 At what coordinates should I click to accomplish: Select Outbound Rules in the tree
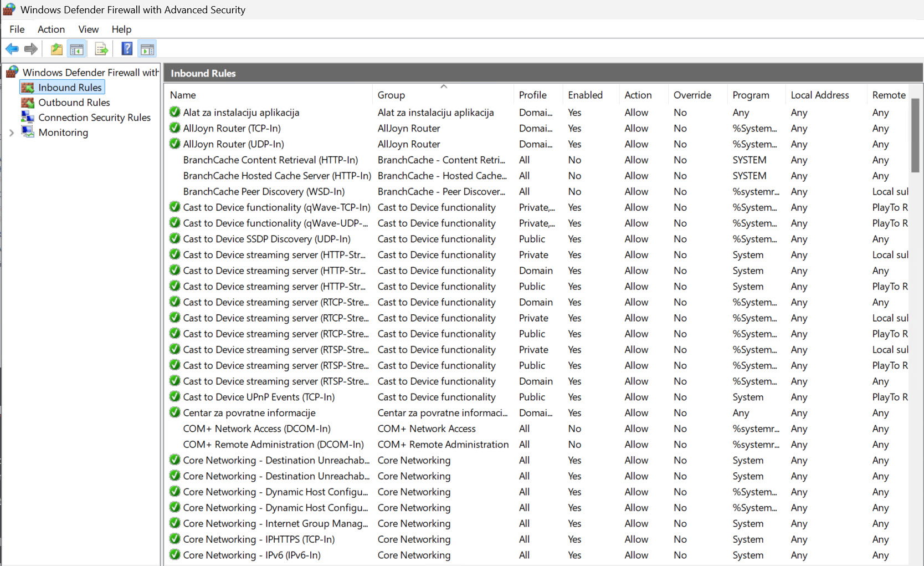pyautogui.click(x=74, y=103)
